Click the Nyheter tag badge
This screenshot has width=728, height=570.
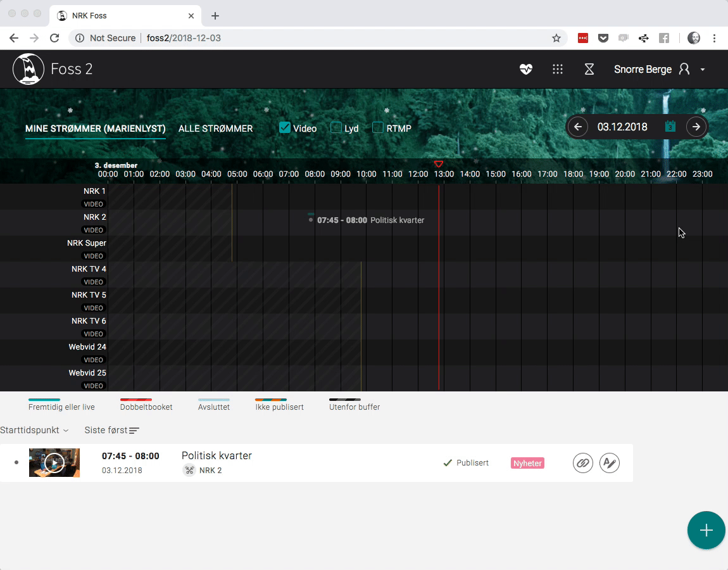coord(527,463)
